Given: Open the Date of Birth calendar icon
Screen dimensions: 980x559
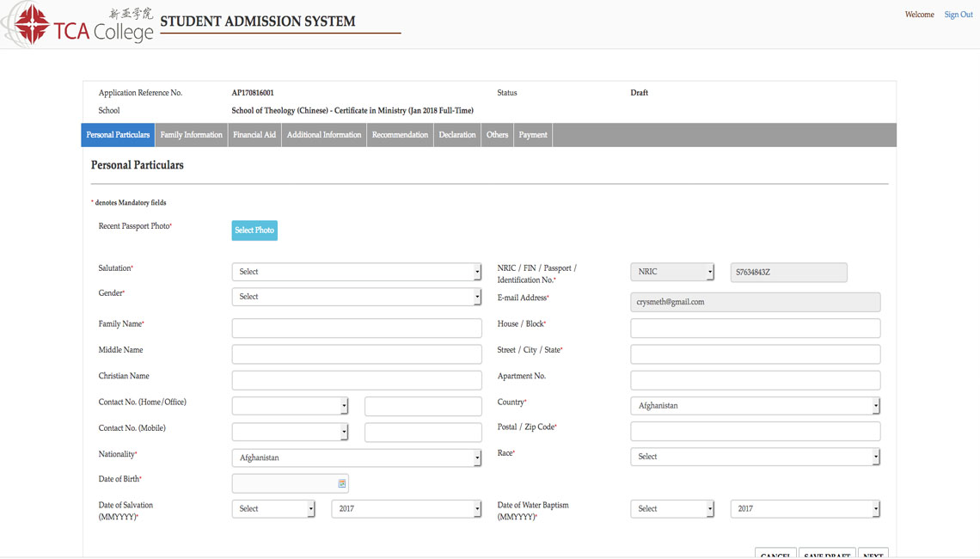Looking at the screenshot, I should (341, 484).
